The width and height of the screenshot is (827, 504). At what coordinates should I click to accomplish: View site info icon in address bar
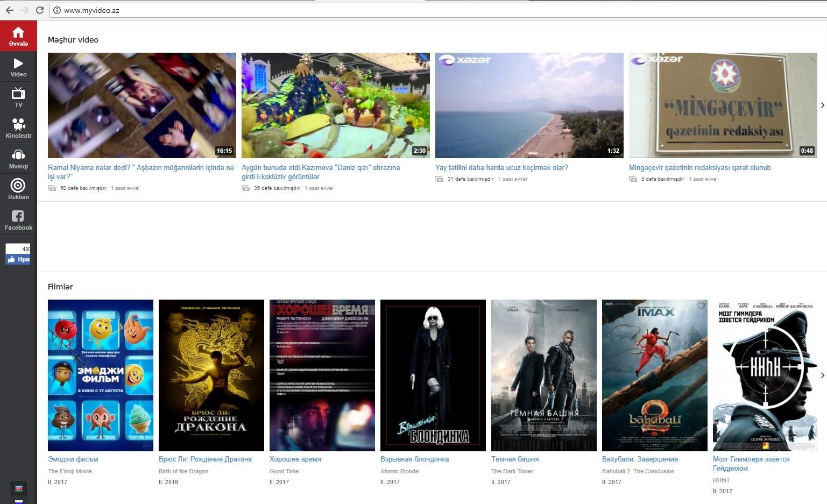[57, 10]
